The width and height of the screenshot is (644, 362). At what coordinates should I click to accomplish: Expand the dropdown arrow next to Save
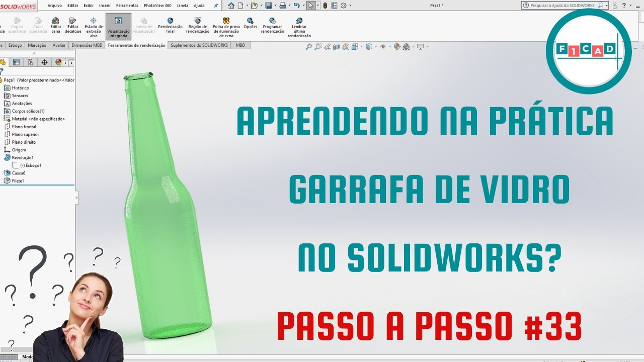pyautogui.click(x=276, y=6)
